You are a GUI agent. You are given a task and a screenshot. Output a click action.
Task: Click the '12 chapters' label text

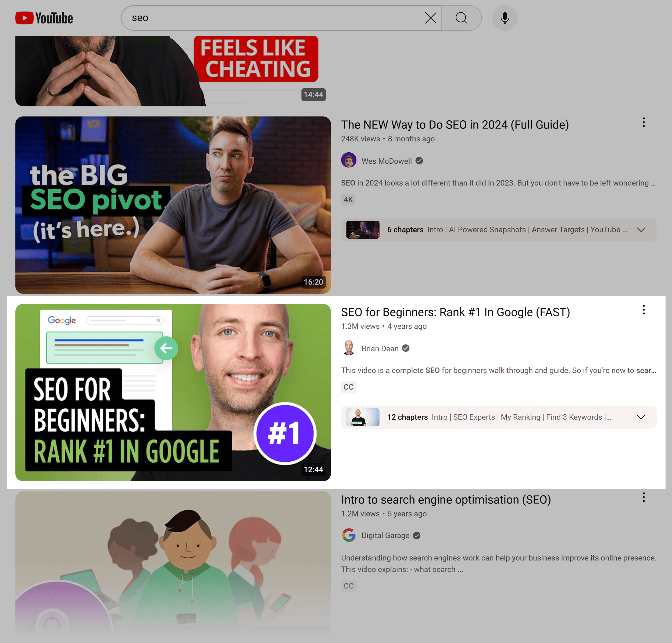coord(407,417)
